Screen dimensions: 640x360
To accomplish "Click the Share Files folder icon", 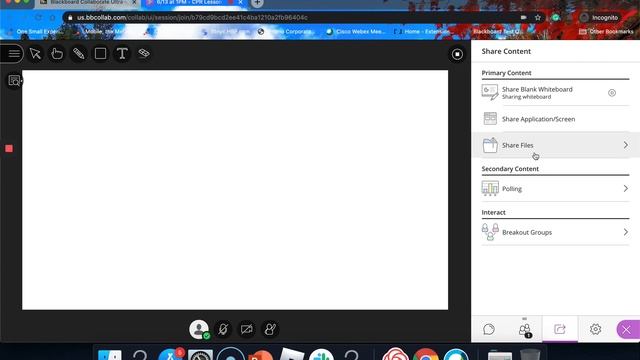I will [x=490, y=145].
